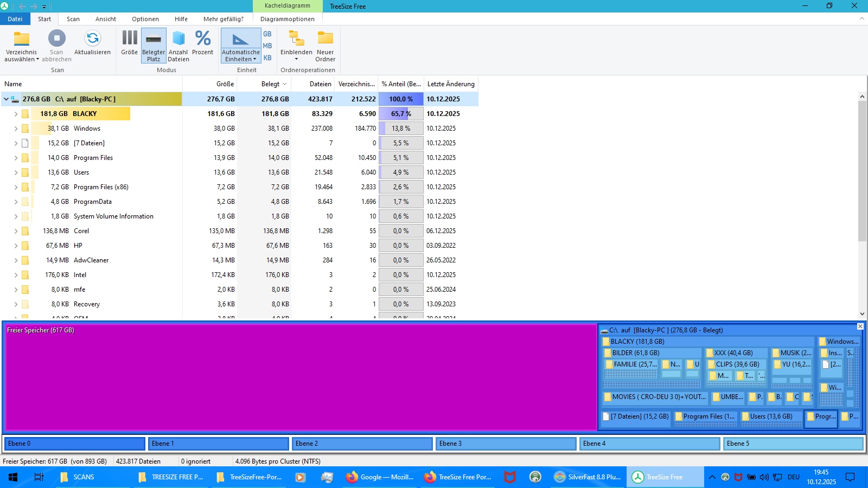Refresh the scan with Aktualisieren

click(x=92, y=43)
